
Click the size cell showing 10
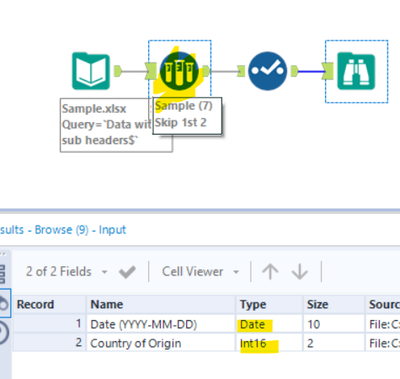[x=334, y=324]
